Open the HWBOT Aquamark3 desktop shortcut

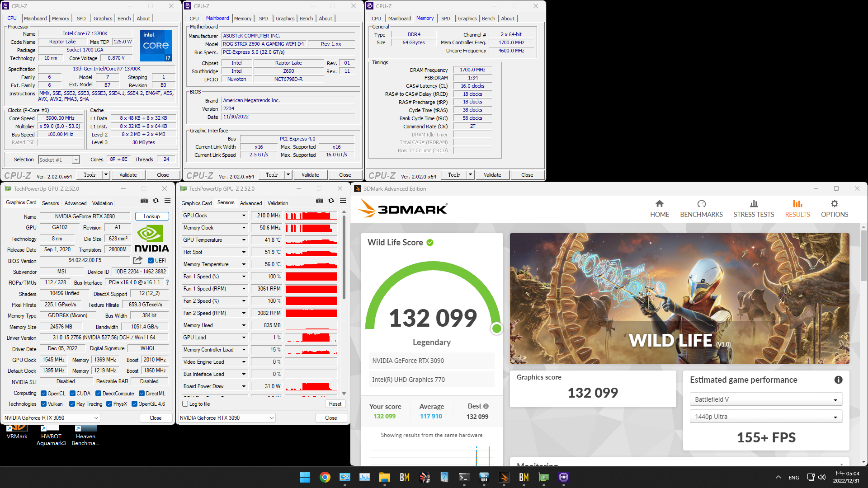point(51,436)
